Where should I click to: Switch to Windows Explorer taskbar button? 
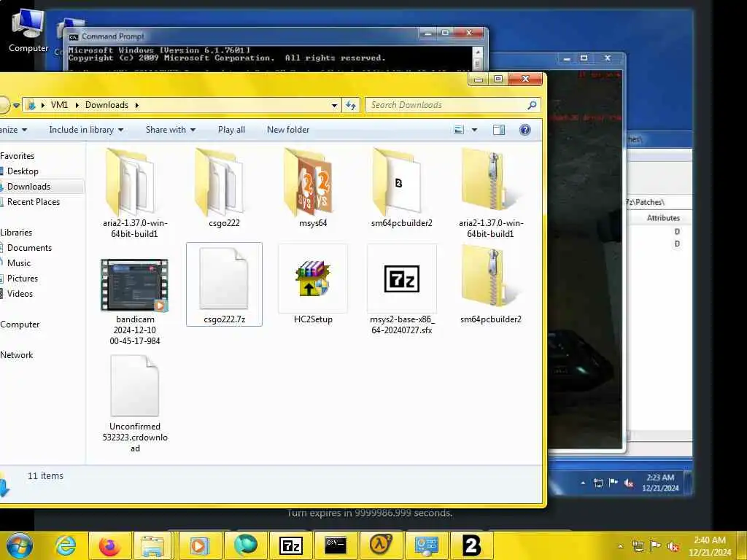pos(152,545)
